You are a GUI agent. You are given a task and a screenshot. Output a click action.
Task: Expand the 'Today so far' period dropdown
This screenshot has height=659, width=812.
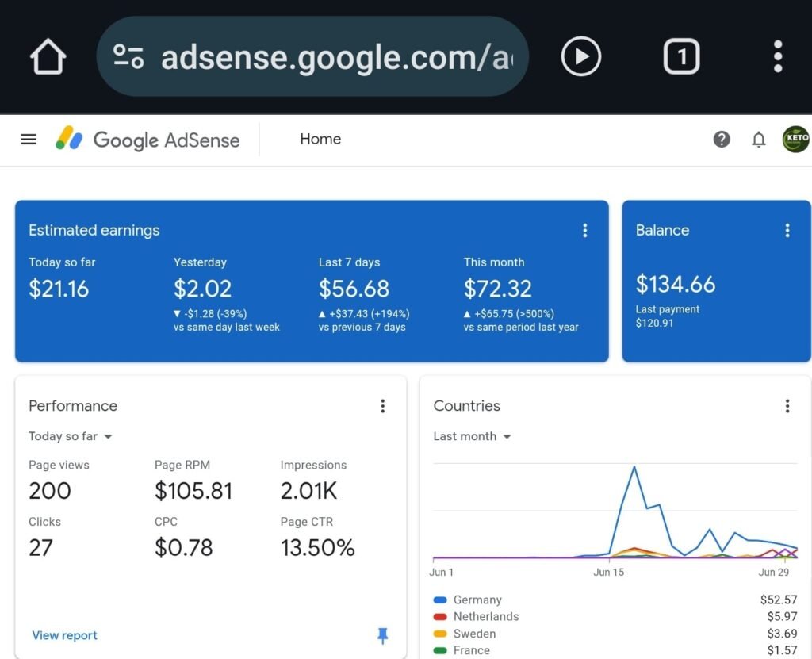[71, 436]
